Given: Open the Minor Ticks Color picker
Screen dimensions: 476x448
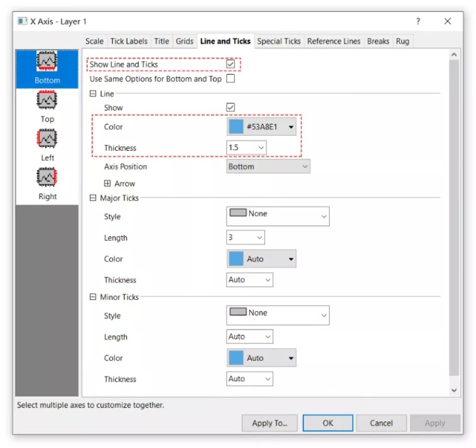Looking at the screenshot, I should [x=261, y=358].
